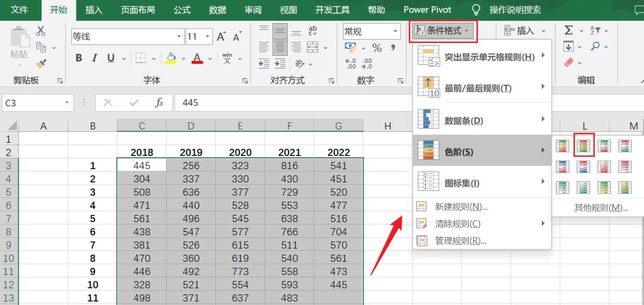Screen dimensions: 644x305
Task: Open 数据条(D) submenu
Action: click(x=482, y=120)
